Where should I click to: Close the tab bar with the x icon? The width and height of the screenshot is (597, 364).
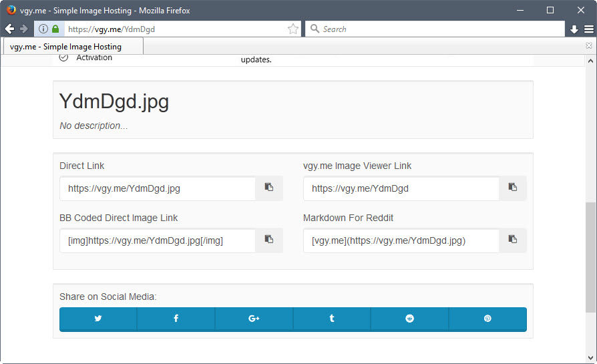(x=589, y=45)
